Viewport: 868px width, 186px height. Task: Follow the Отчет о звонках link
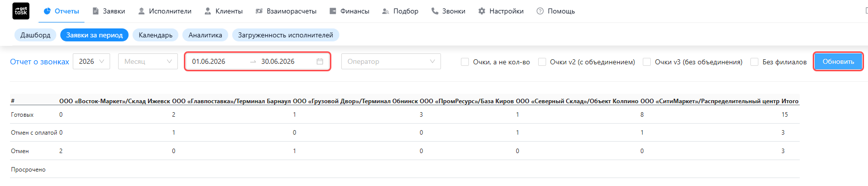40,62
